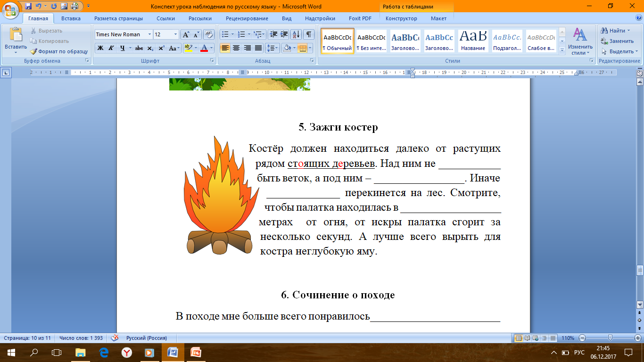Toggle bold (Ж) formatting
Viewport: 644px width, 362px height.
(x=100, y=48)
